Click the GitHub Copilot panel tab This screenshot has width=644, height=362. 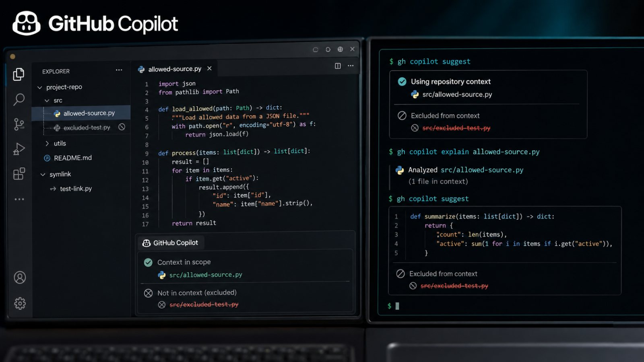(171, 243)
